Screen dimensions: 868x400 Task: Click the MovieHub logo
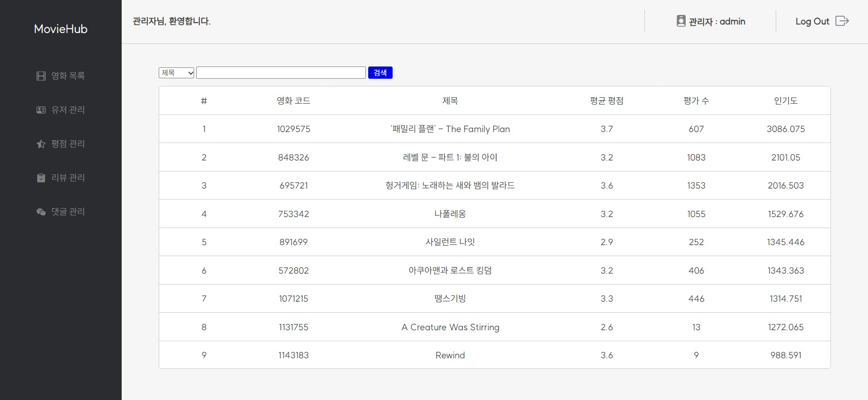coord(61,29)
